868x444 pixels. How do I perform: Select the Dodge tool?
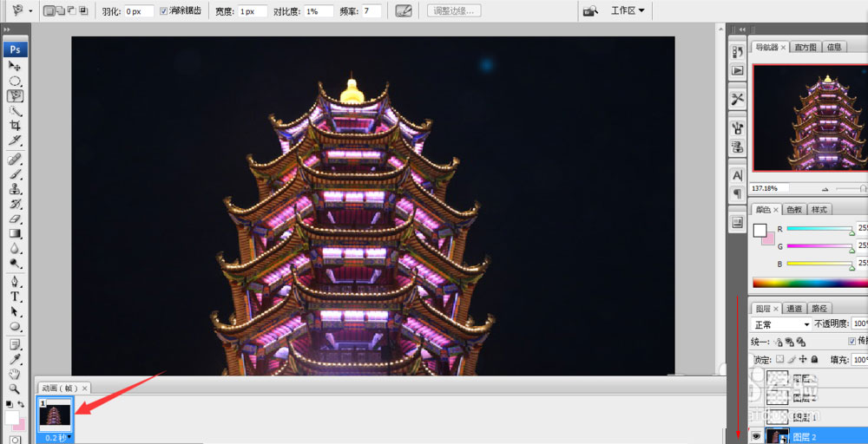(15, 264)
